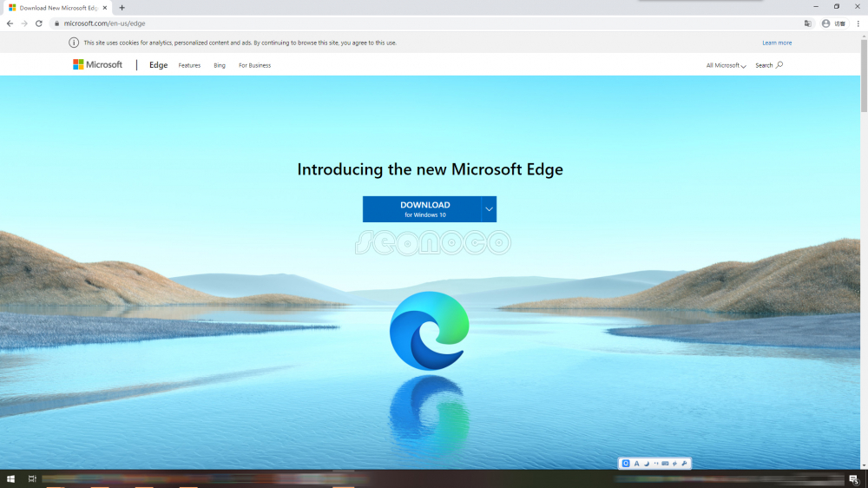
Task: Open the Windows notification center icon
Action: coord(853,479)
